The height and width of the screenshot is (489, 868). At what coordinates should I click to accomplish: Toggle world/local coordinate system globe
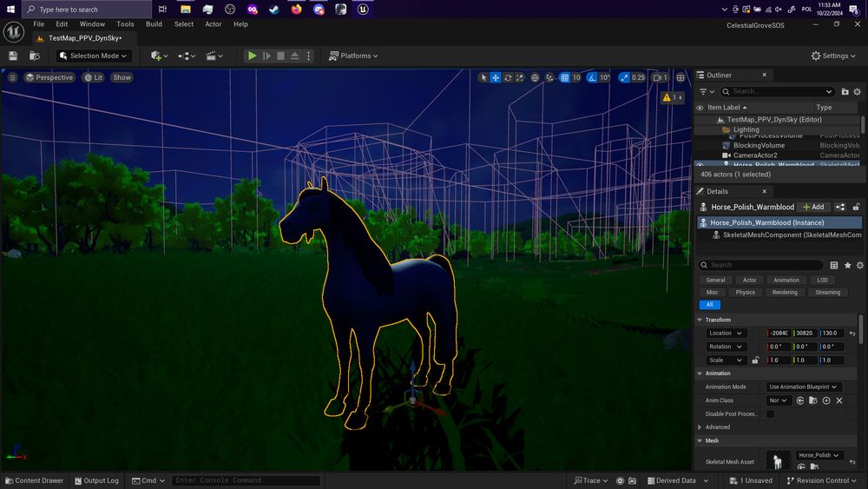tap(535, 77)
